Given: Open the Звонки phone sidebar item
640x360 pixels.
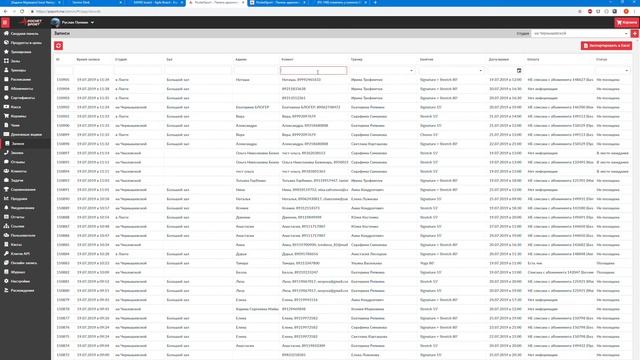Looking at the screenshot, I should point(25,153).
